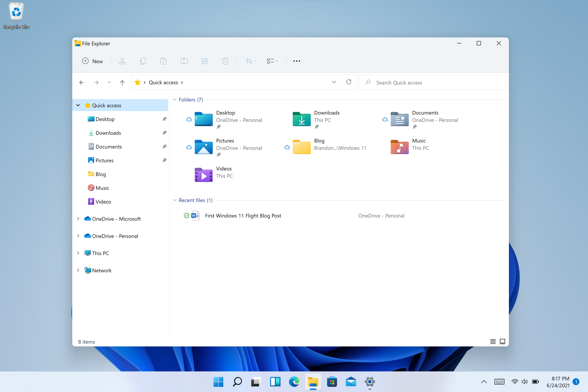The width and height of the screenshot is (588, 392).
Task: Click the Sort order icon in toolbar
Action: click(250, 61)
